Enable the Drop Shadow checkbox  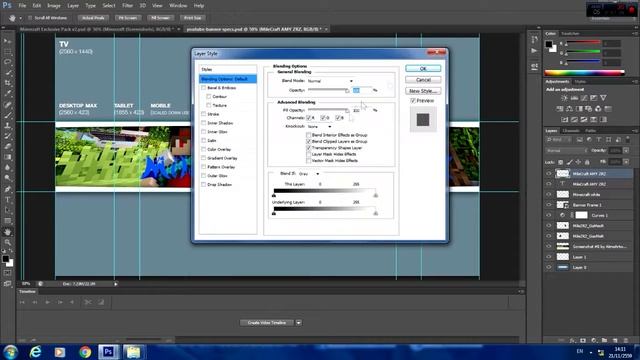pyautogui.click(x=203, y=184)
